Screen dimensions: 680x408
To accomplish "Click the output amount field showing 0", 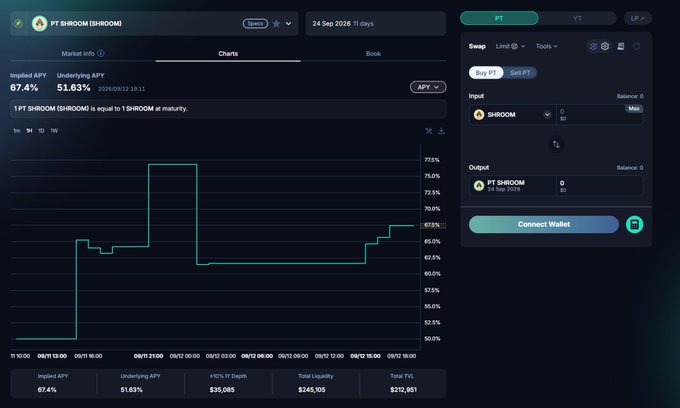I will pos(599,186).
